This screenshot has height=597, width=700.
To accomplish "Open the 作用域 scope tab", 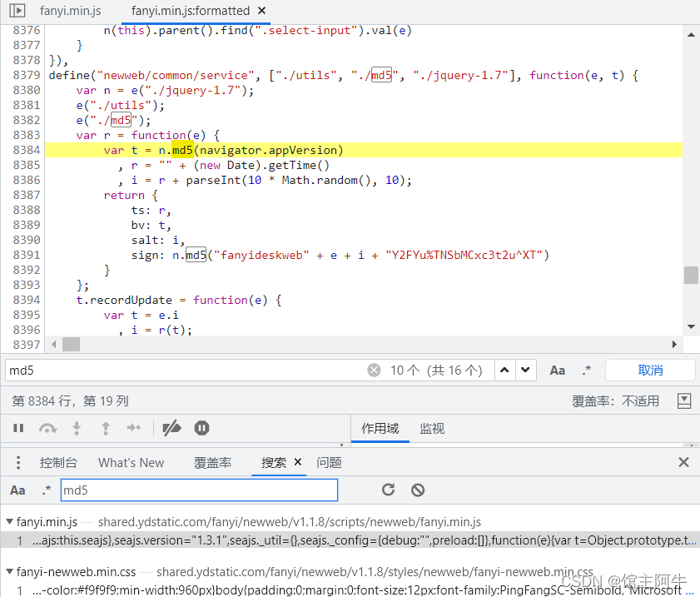I will 380,429.
